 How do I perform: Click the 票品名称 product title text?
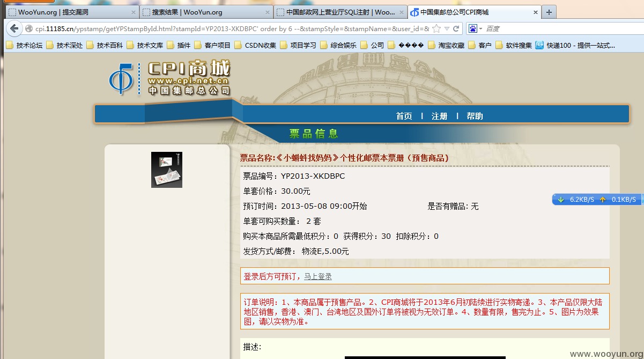(x=344, y=158)
